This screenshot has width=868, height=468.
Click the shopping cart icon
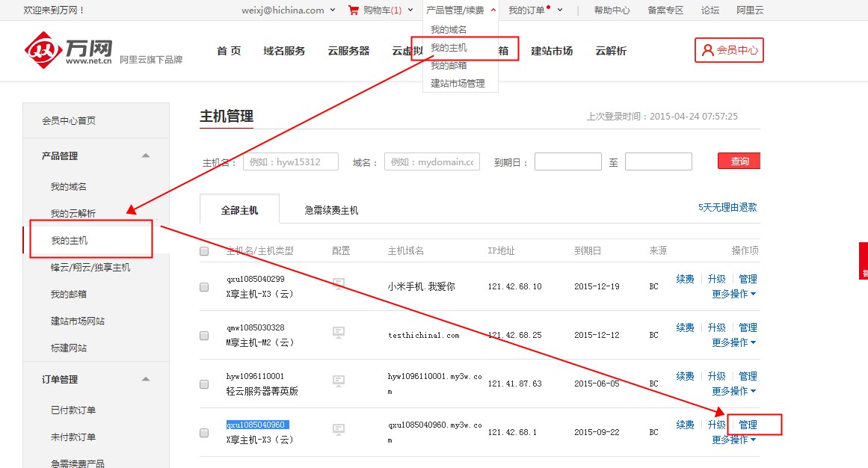[x=353, y=10]
